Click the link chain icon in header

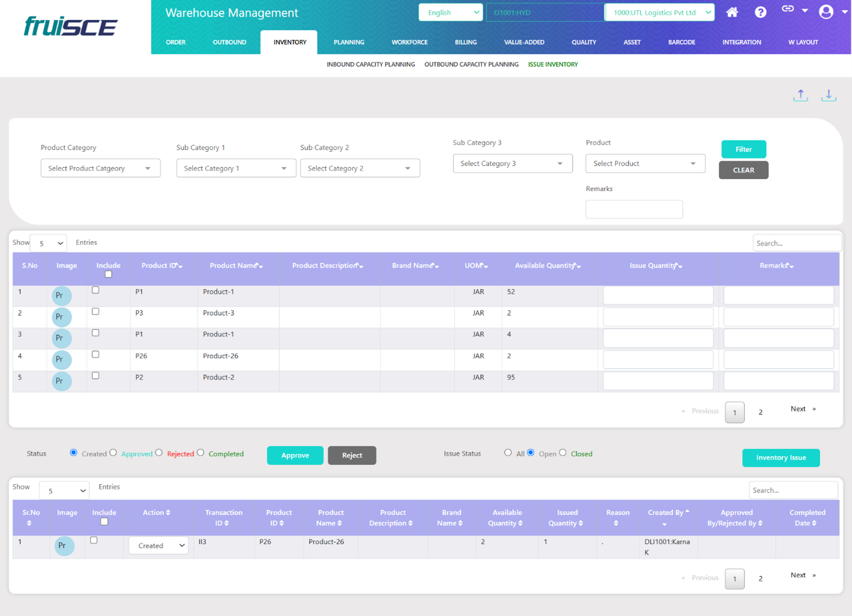[x=788, y=9]
